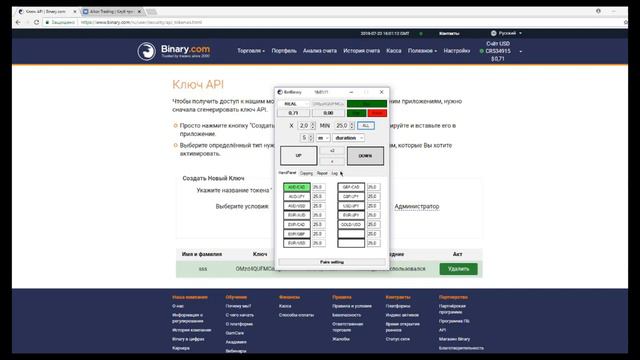Click the x2 button between UP and DOWN

coord(332,151)
